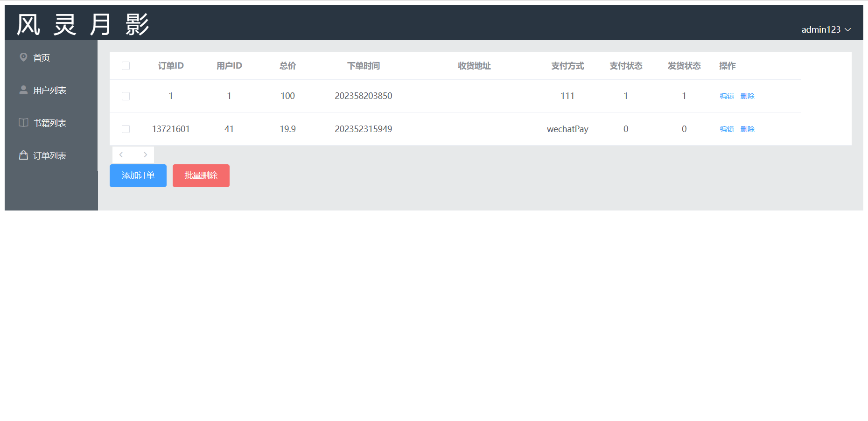The height and width of the screenshot is (421, 868).
Task: Click 编辑 link for order ID 1
Action: coord(727,96)
